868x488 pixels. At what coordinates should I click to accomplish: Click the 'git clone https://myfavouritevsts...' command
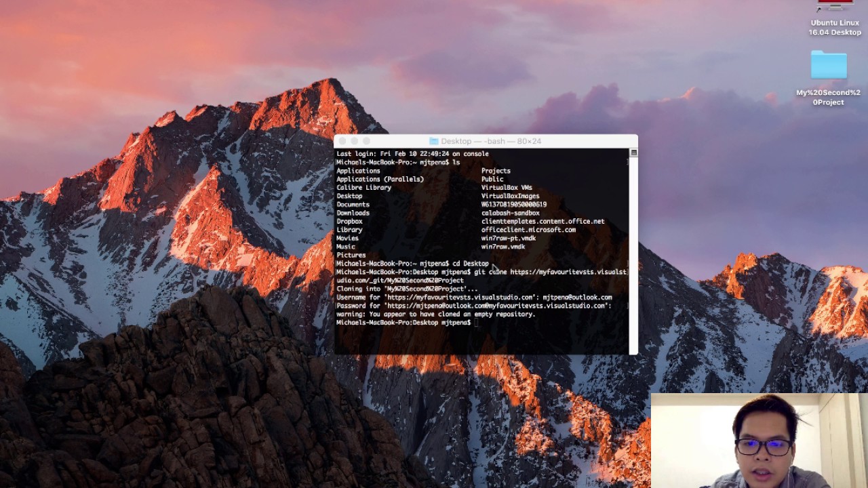tap(550, 272)
